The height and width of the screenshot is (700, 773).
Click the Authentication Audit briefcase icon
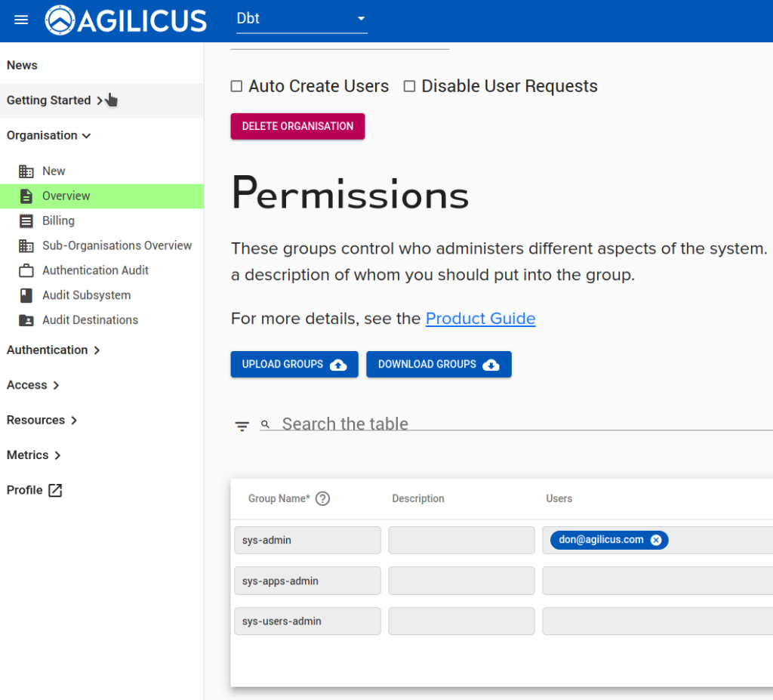[x=26, y=270]
